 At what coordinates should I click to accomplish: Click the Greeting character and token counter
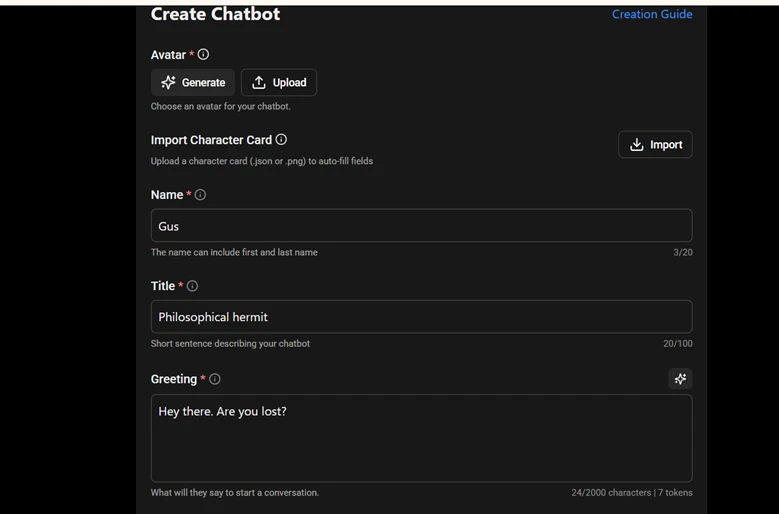(x=631, y=493)
